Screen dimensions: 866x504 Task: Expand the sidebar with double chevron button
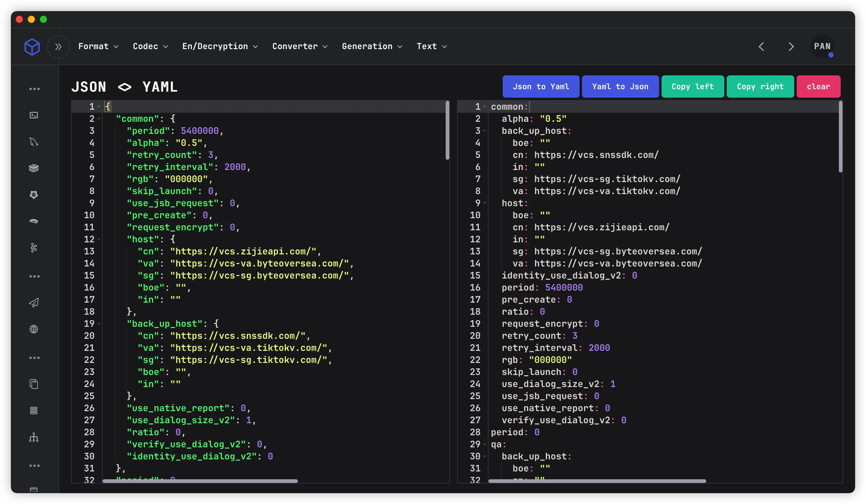[x=58, y=47]
